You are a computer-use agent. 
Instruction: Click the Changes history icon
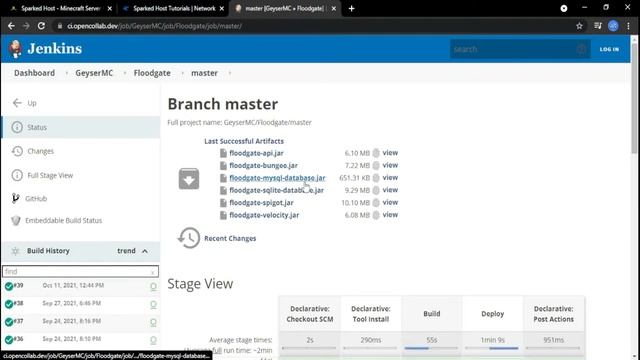tap(17, 151)
